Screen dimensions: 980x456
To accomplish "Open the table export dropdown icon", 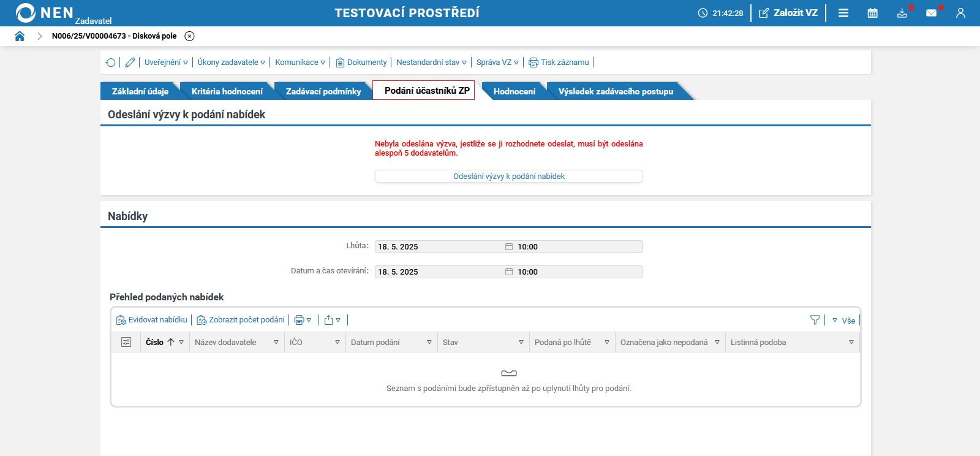I will 332,320.
